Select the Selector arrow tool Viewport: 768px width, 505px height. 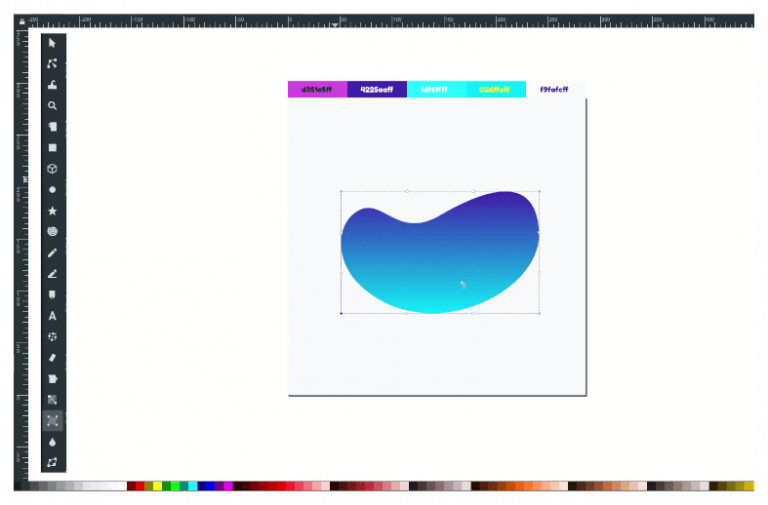[x=52, y=43]
